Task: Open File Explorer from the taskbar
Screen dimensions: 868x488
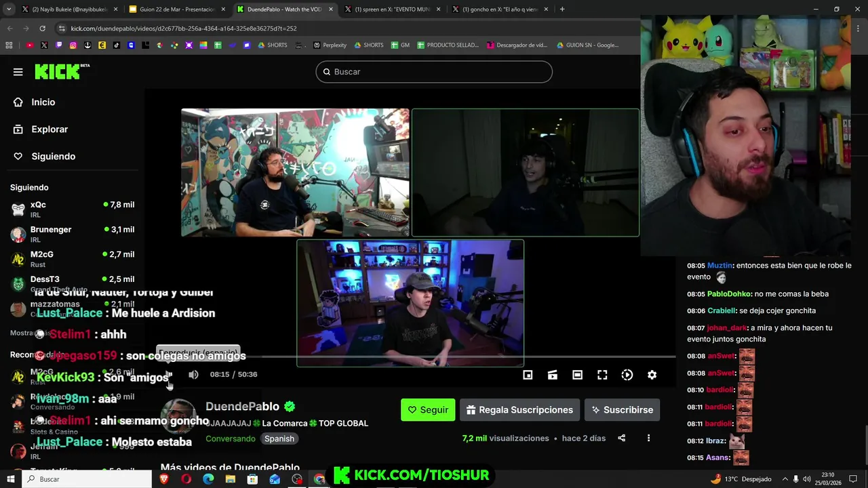Action: [231, 479]
